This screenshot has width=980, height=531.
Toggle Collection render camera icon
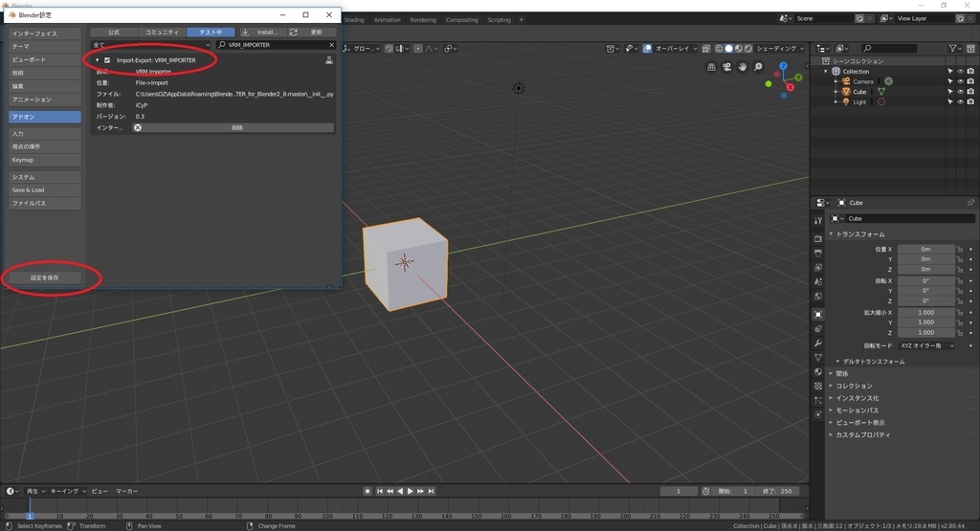[970, 71]
